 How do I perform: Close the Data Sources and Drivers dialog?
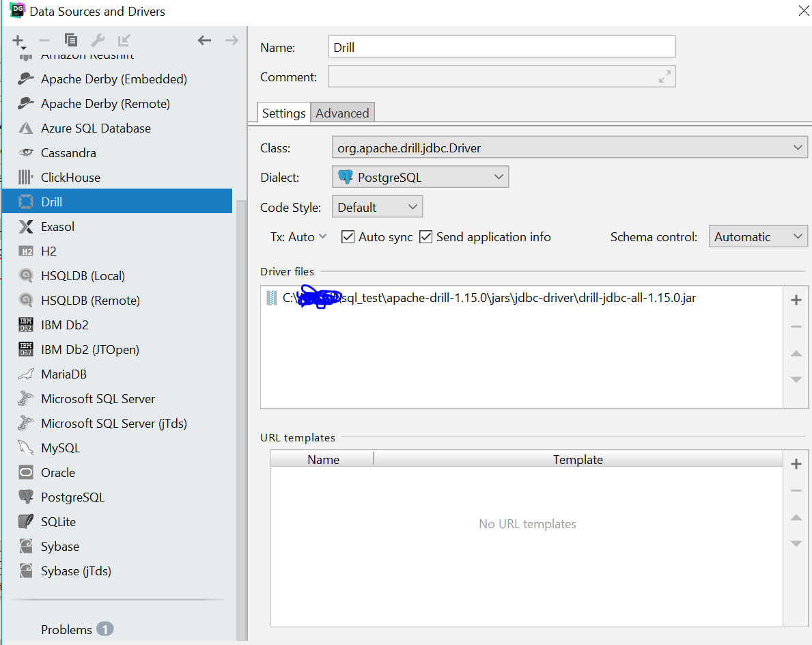(803, 10)
